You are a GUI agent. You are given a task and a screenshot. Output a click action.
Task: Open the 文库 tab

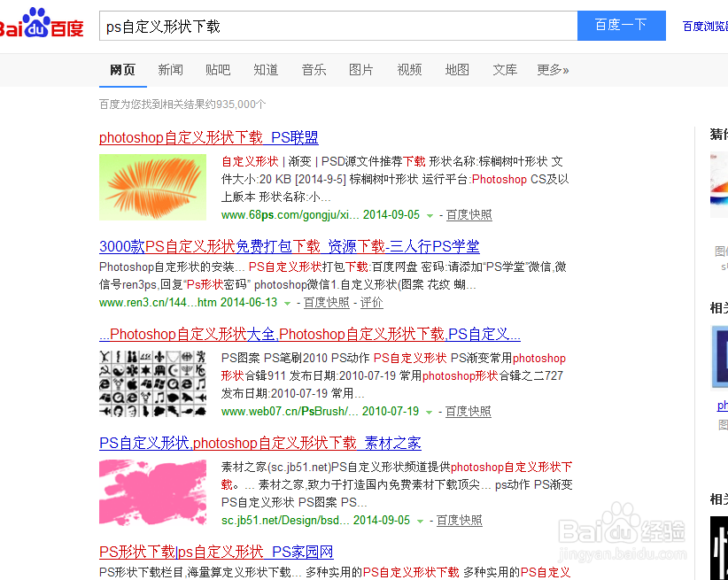coord(505,69)
